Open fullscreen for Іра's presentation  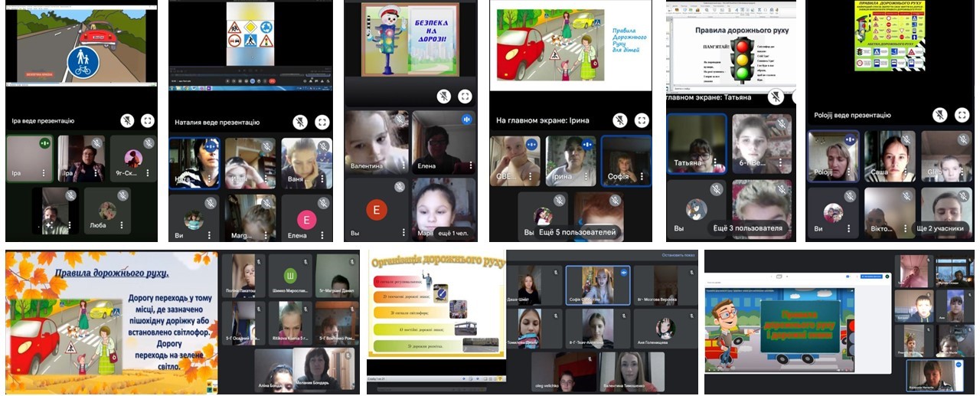pyautogui.click(x=148, y=120)
